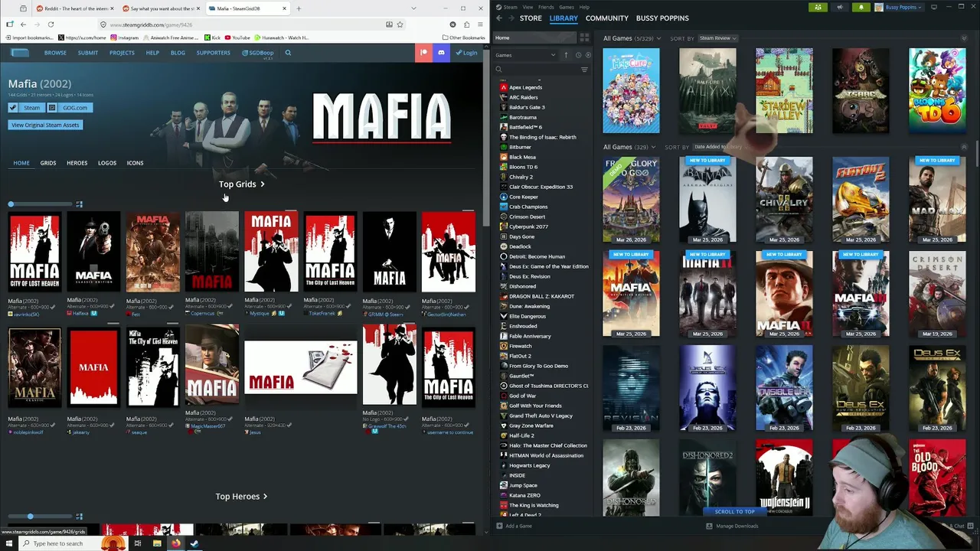The width and height of the screenshot is (980, 551).
Task: Click Firefox taskbar icon
Action: (175, 543)
